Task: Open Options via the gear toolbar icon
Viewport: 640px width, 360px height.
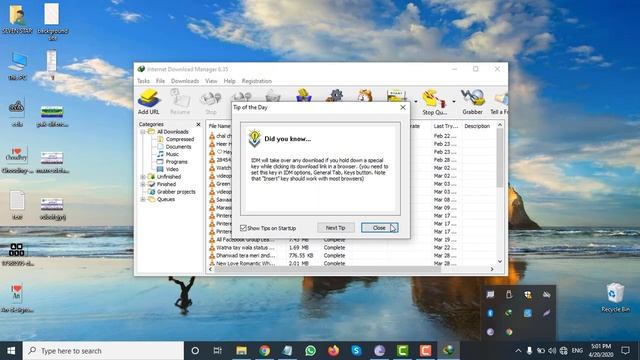Action: click(x=334, y=96)
